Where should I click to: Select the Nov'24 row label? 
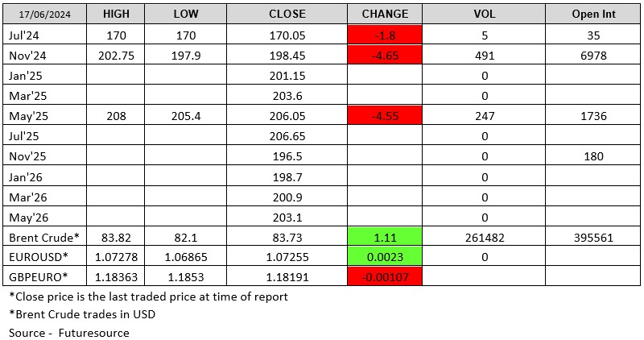27,55
